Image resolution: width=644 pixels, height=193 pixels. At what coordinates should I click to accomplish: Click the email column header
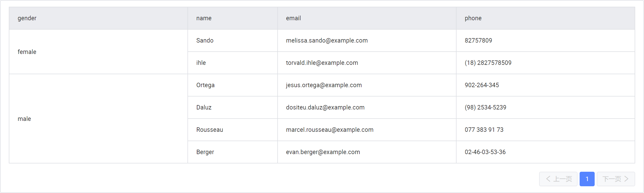pyautogui.click(x=293, y=18)
